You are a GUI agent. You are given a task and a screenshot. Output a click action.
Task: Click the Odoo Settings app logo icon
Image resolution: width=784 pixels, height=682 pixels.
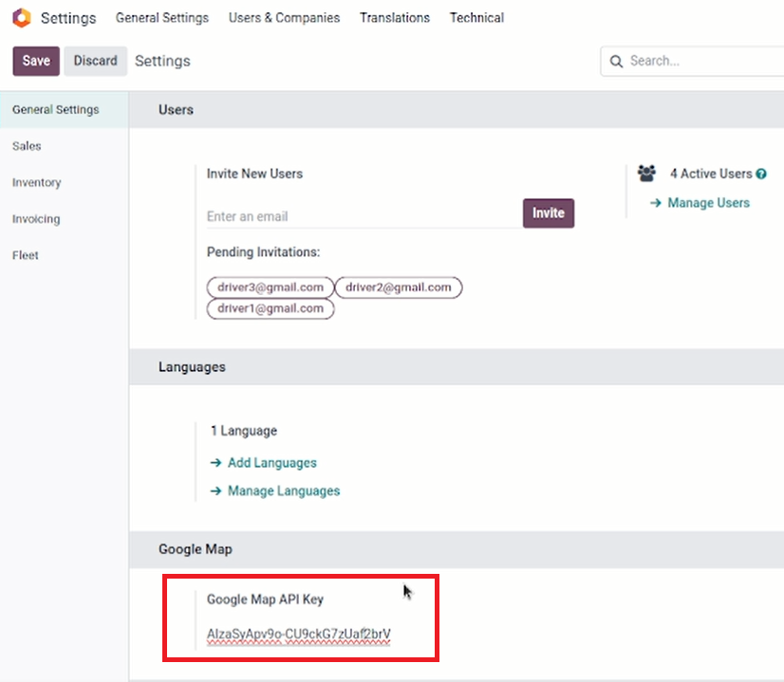point(22,18)
